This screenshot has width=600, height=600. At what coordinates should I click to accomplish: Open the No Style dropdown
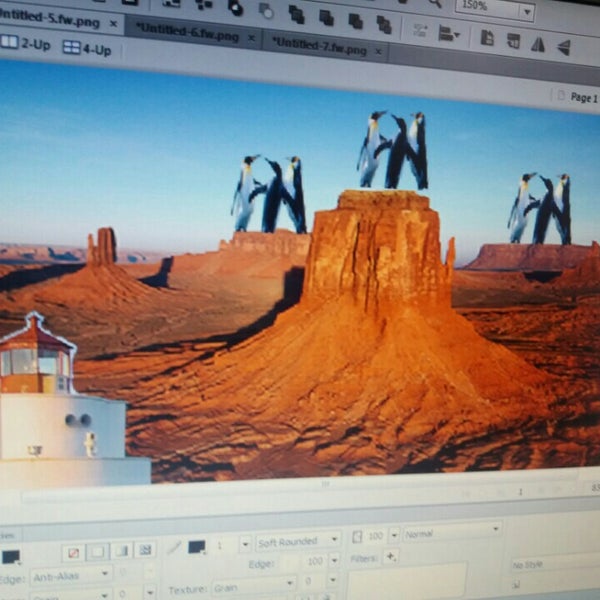(555, 564)
